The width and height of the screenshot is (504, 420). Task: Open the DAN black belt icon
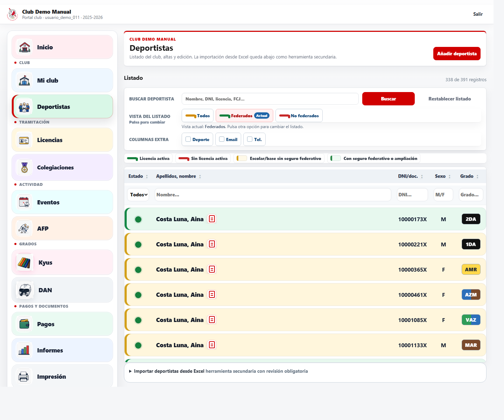tap(24, 290)
